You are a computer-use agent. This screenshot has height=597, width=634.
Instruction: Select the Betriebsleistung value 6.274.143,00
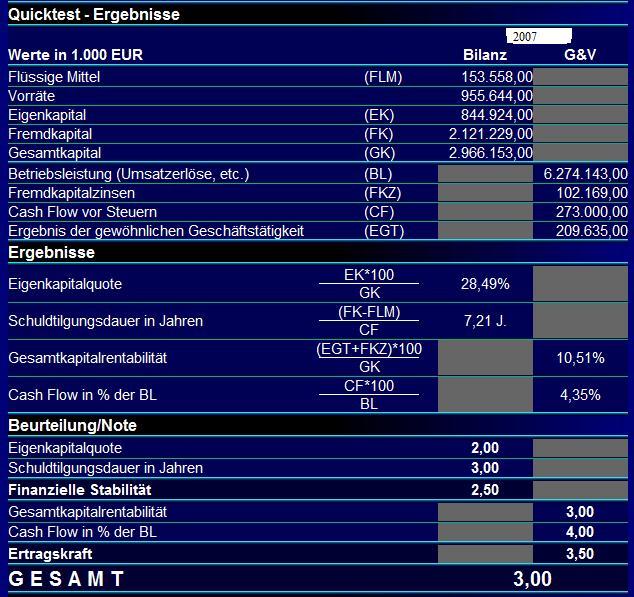585,174
